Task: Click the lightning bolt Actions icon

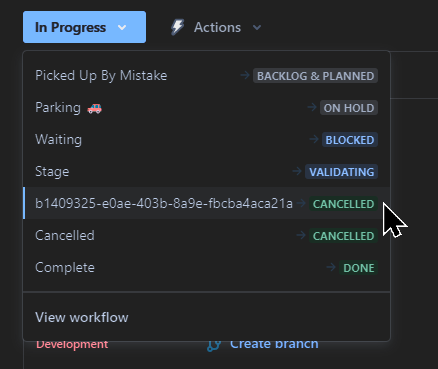Action: [177, 27]
